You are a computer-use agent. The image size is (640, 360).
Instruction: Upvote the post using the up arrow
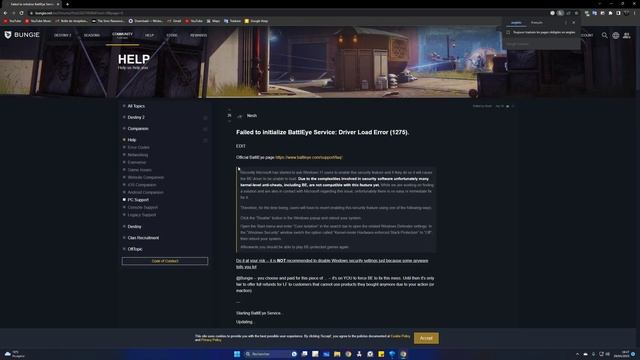229,110
